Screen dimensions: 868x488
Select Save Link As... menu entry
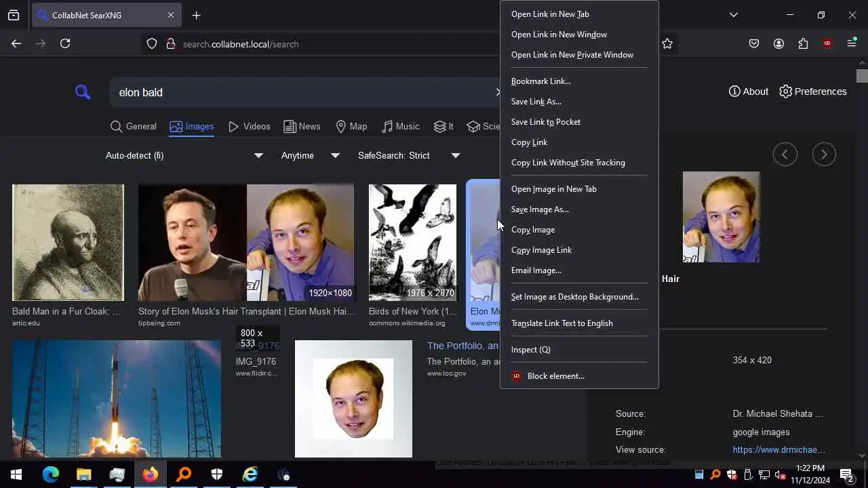coord(579,102)
